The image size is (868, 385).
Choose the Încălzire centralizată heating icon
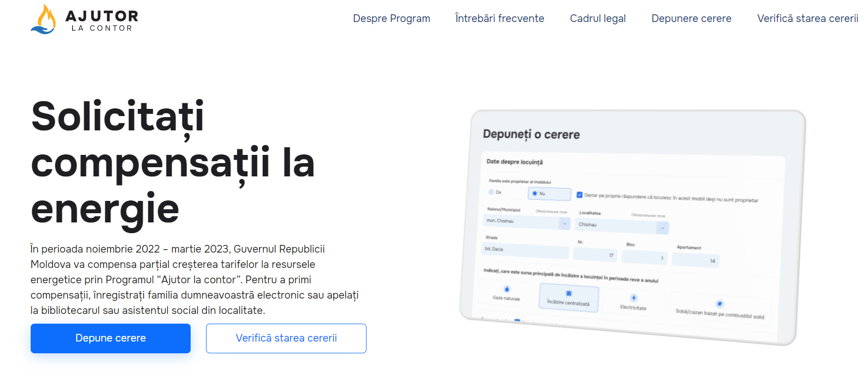point(568,293)
